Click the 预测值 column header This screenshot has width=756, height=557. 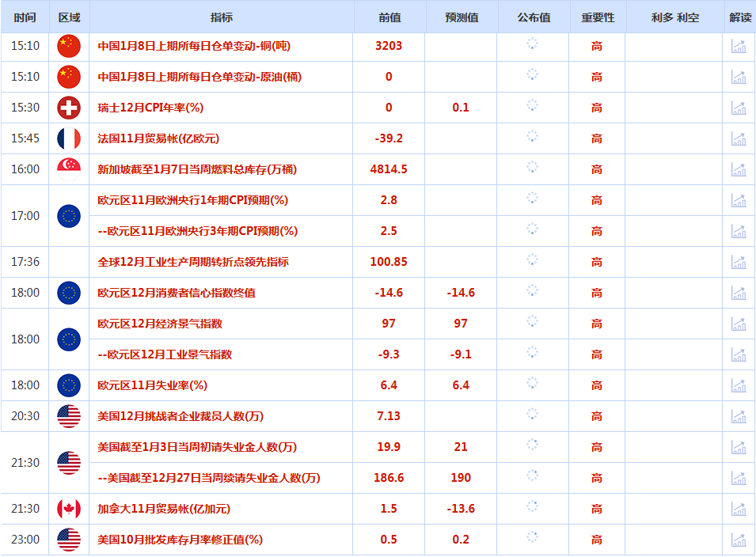462,17
